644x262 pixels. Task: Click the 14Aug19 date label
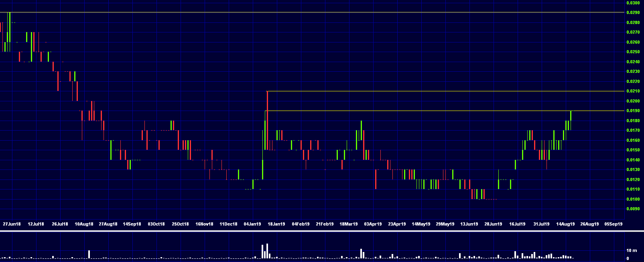tap(565, 224)
